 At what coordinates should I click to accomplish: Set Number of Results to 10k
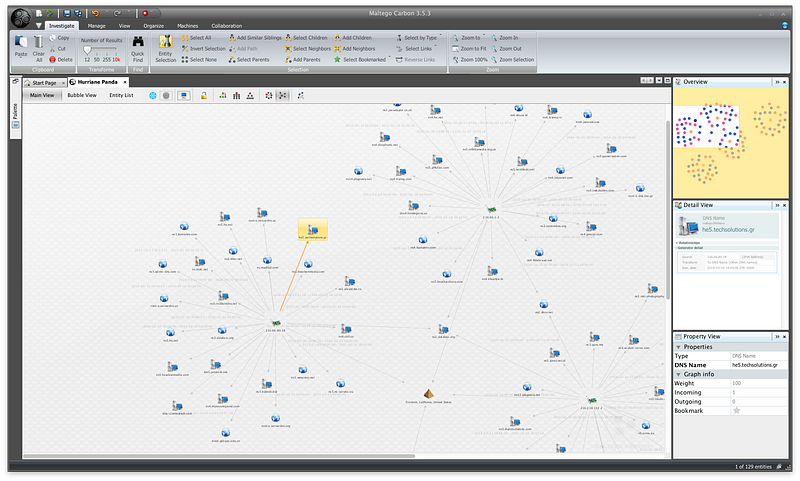(x=116, y=60)
